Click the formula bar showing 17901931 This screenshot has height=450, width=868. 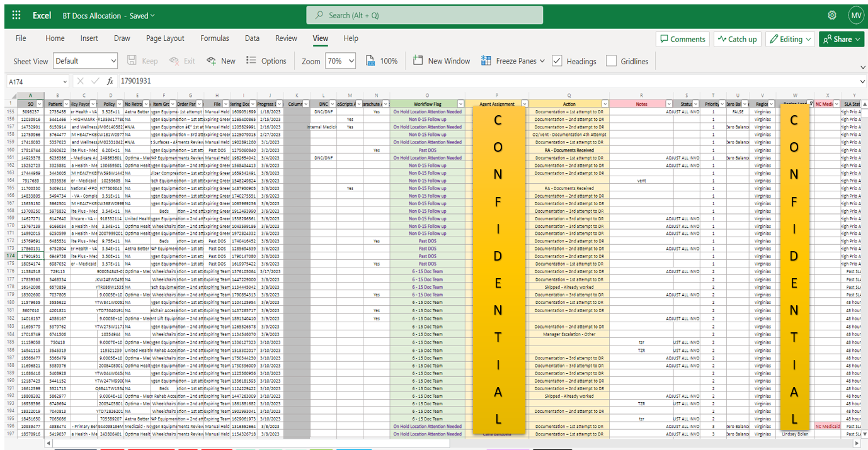pos(488,81)
